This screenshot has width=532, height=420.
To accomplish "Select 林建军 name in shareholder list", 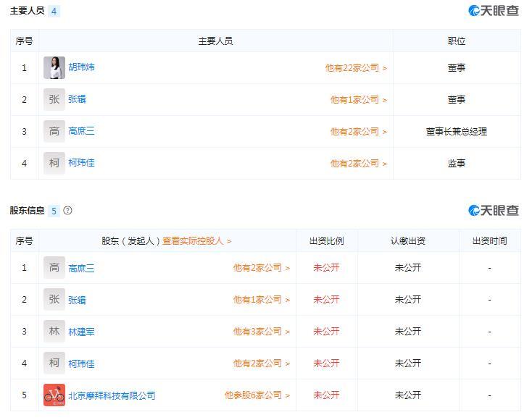I will point(81,332).
